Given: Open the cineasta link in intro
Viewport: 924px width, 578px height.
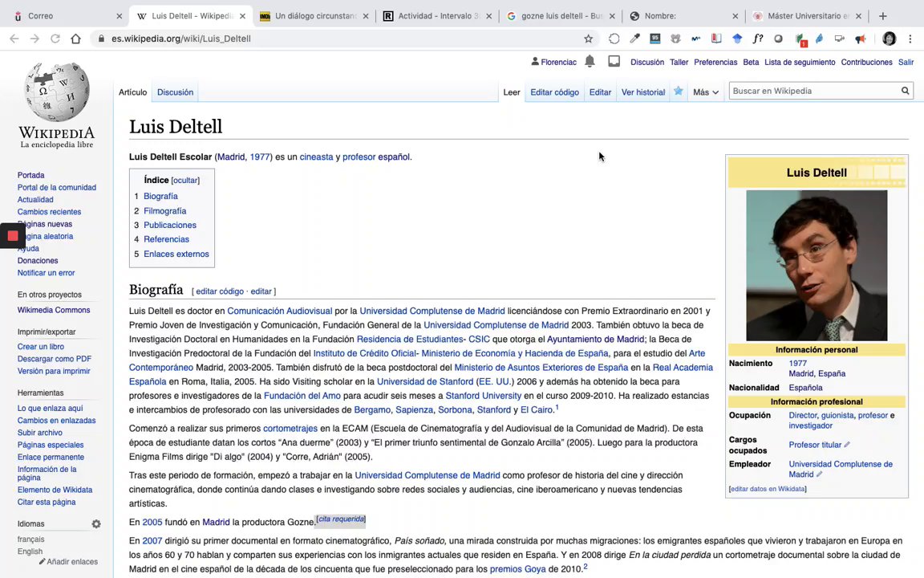Looking at the screenshot, I should tap(317, 157).
